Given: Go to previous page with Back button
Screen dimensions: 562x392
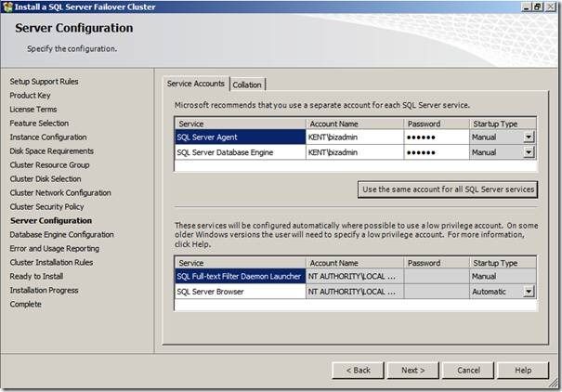Looking at the screenshot, I should (x=358, y=370).
